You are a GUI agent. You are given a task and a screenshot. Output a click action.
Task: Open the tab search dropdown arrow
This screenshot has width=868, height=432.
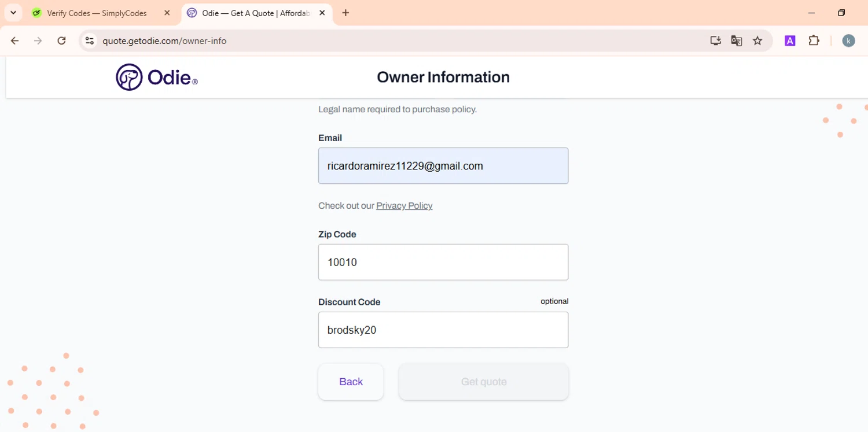coord(13,13)
